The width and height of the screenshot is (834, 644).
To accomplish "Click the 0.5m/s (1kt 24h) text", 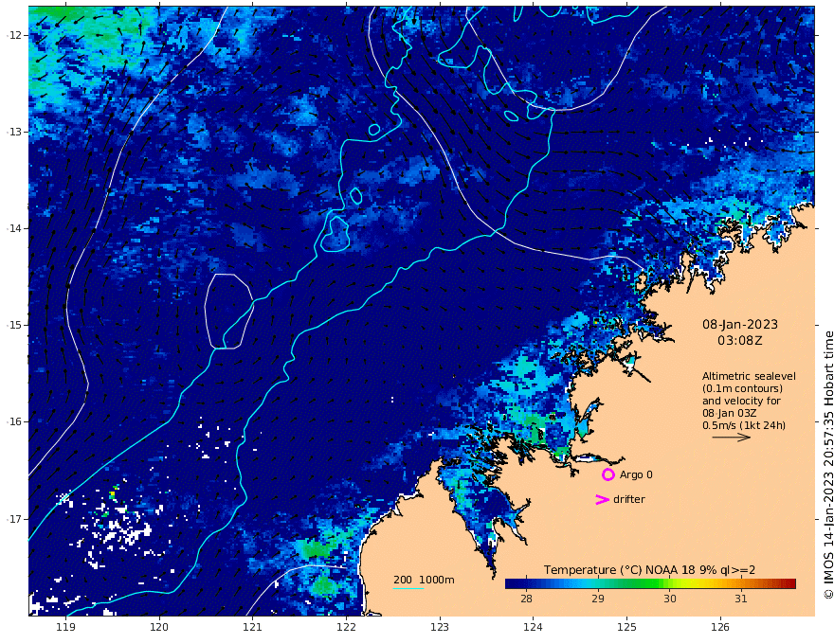I will [x=744, y=425].
